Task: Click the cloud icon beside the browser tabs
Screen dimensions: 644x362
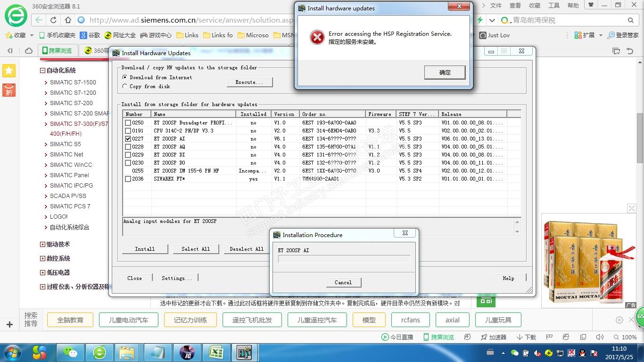Action: (29, 50)
